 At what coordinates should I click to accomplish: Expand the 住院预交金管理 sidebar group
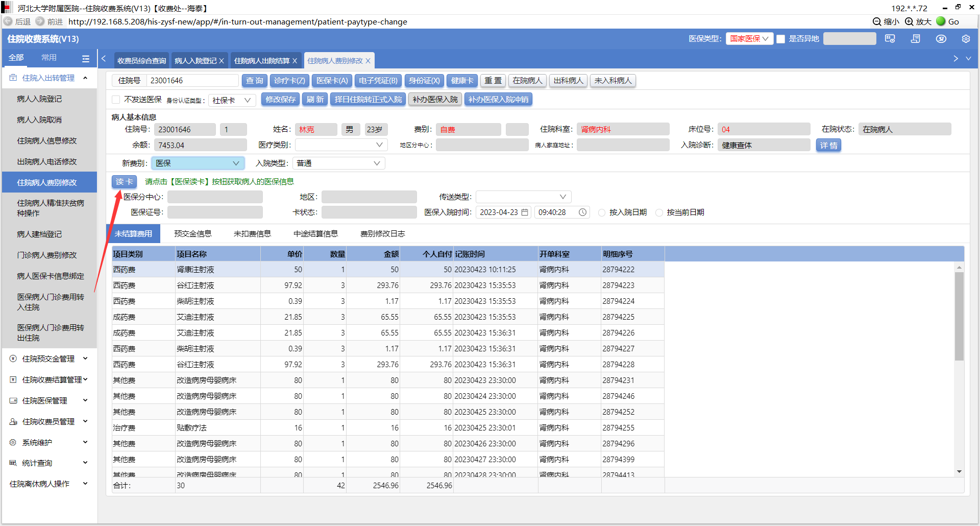point(49,359)
